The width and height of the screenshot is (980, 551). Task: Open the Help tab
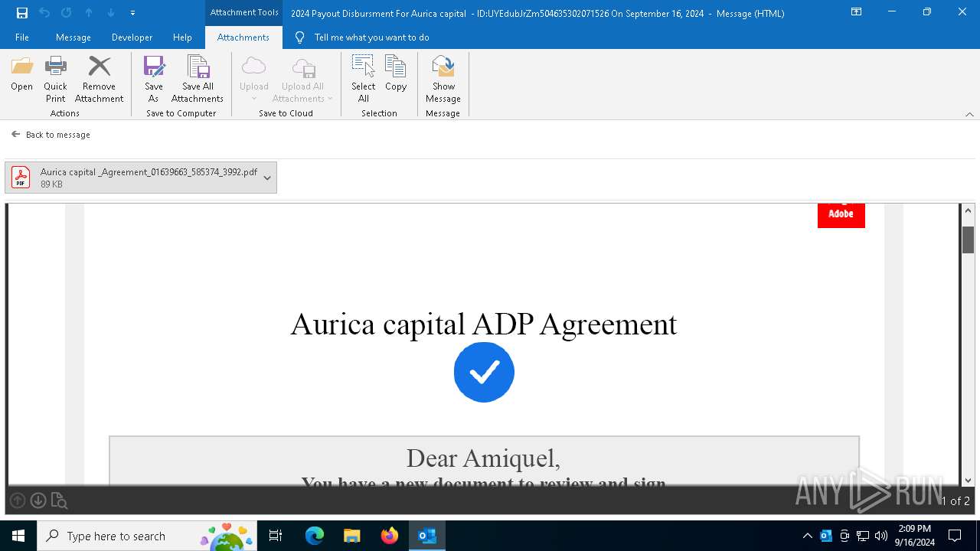tap(182, 37)
